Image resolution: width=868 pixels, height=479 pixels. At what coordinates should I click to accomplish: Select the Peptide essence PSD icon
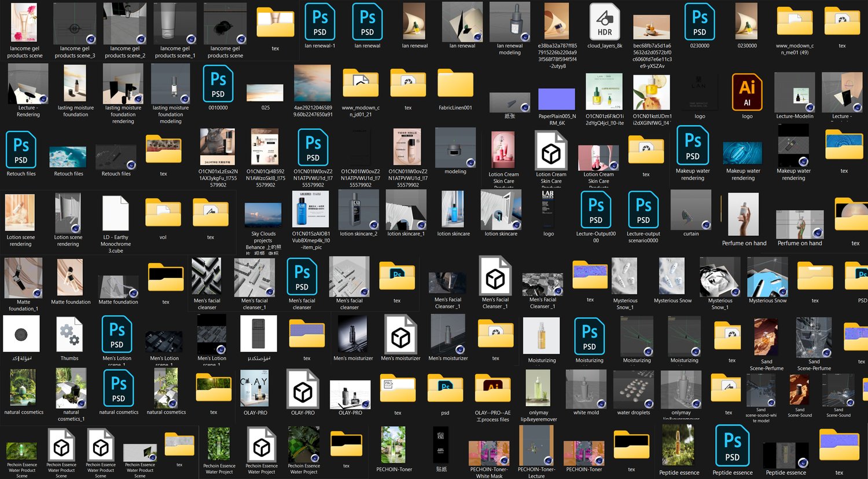(733, 445)
